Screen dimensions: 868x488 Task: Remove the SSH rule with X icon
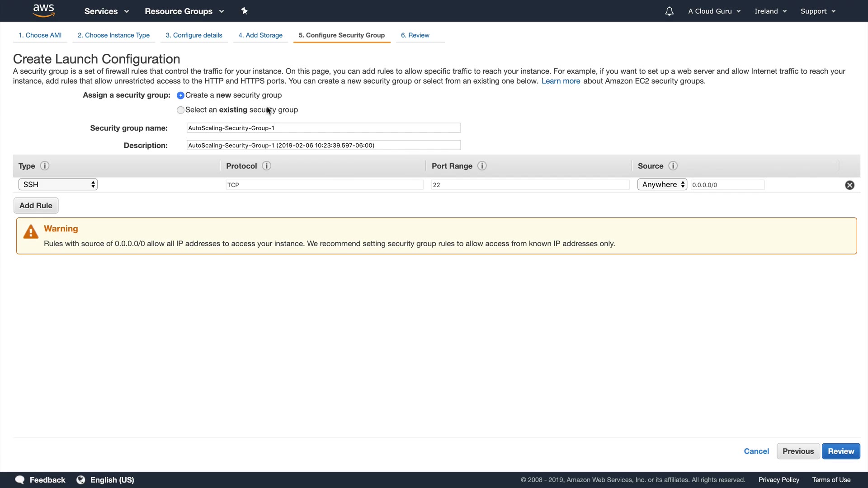(x=849, y=185)
